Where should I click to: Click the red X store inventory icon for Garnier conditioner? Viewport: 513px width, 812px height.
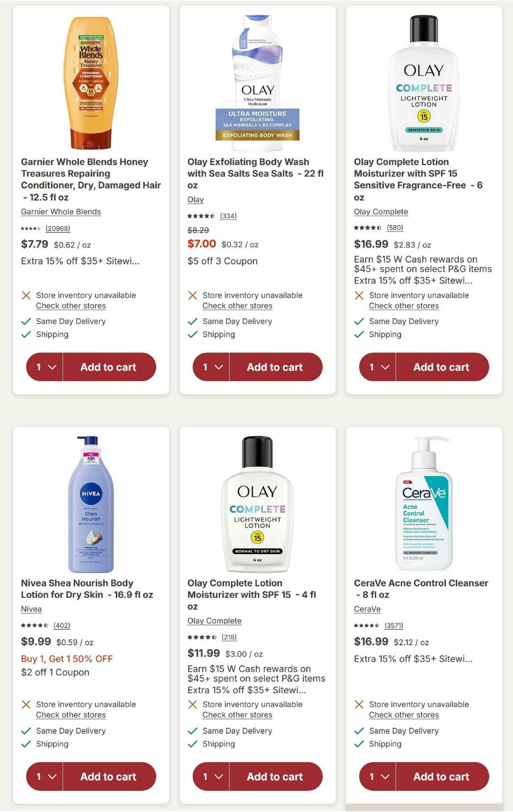(26, 295)
